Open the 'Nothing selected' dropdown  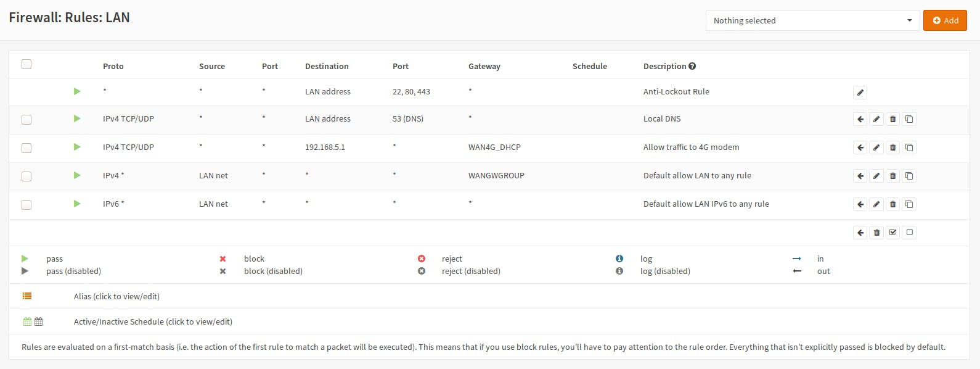coord(812,20)
